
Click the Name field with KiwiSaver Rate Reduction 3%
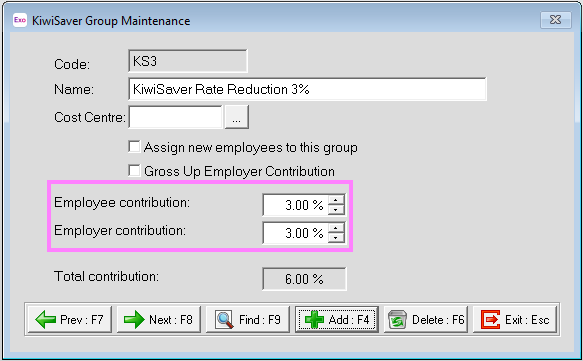[307, 89]
